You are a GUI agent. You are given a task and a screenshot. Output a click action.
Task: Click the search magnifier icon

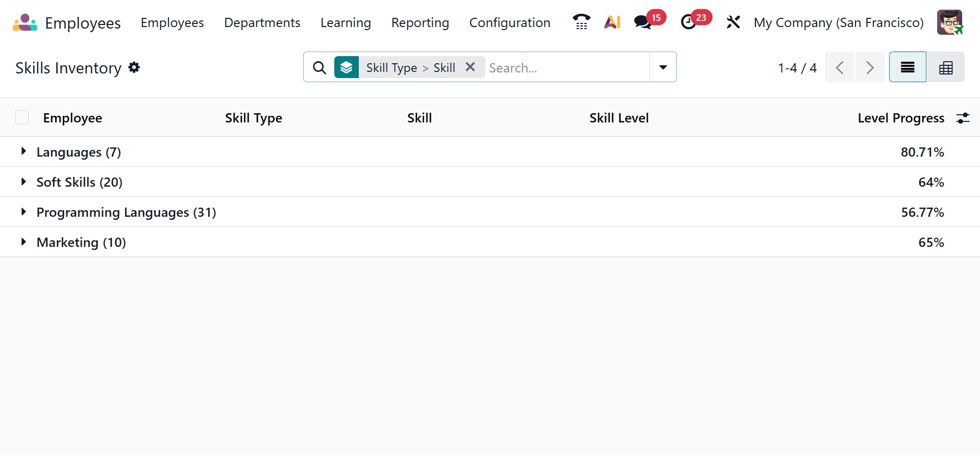point(320,67)
